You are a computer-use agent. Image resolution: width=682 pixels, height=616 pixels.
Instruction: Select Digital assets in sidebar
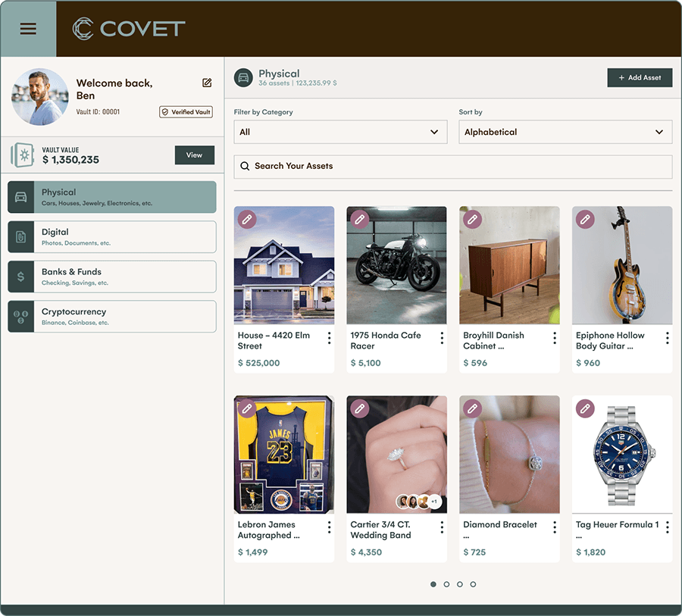pyautogui.click(x=112, y=236)
